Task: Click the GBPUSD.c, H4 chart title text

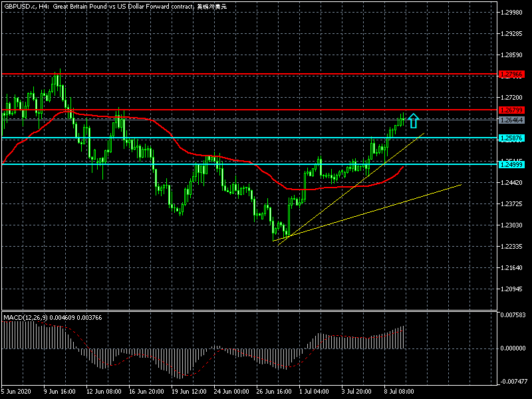Action: click(x=115, y=7)
